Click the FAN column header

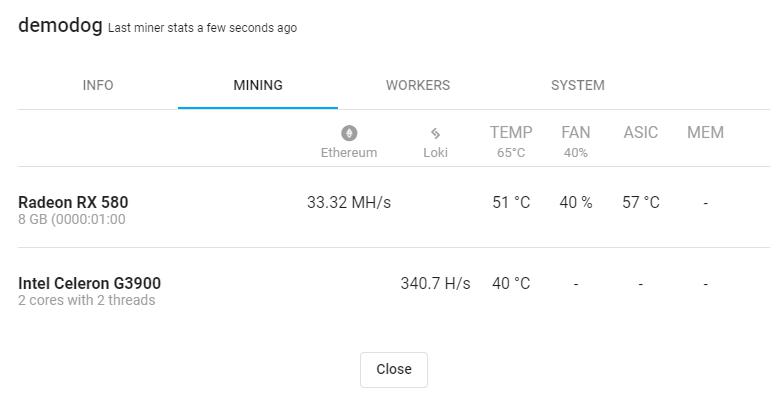575,132
